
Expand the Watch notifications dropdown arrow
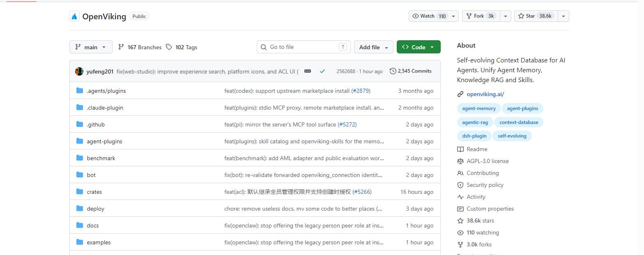click(x=453, y=16)
